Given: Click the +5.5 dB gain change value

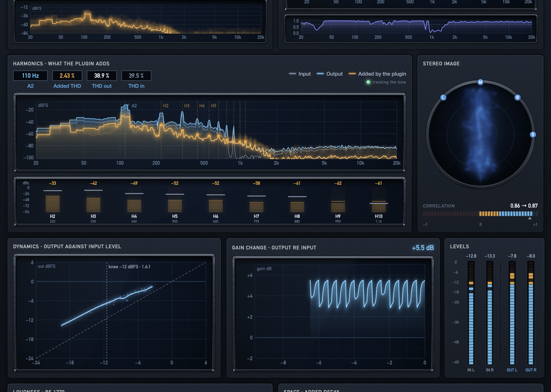Looking at the screenshot, I should pyautogui.click(x=423, y=248).
